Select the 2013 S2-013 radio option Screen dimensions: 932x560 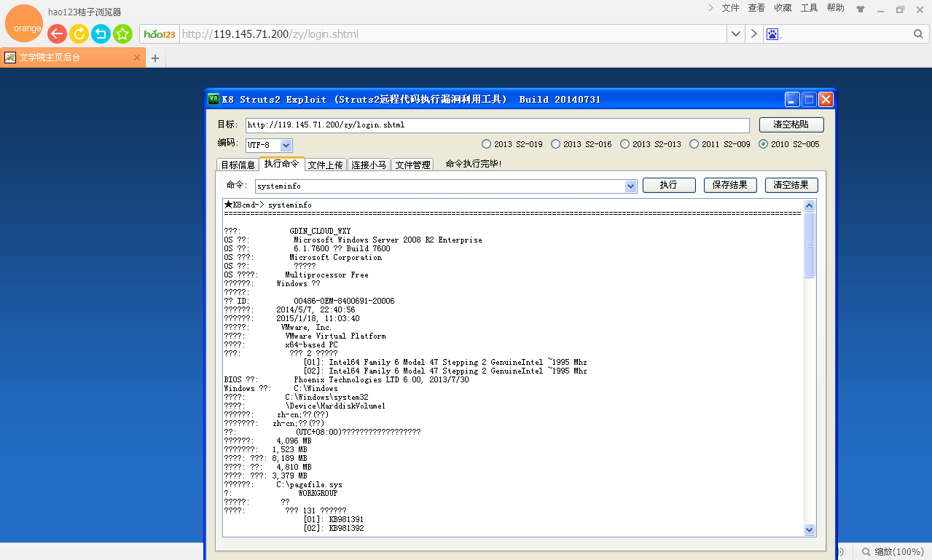pos(651,144)
